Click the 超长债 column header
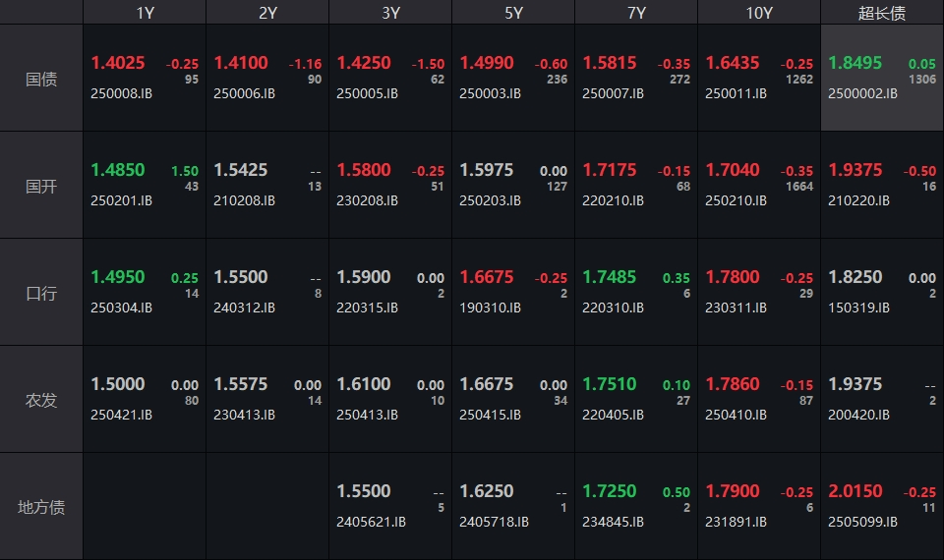Screen dimensions: 944x560 coord(882,13)
